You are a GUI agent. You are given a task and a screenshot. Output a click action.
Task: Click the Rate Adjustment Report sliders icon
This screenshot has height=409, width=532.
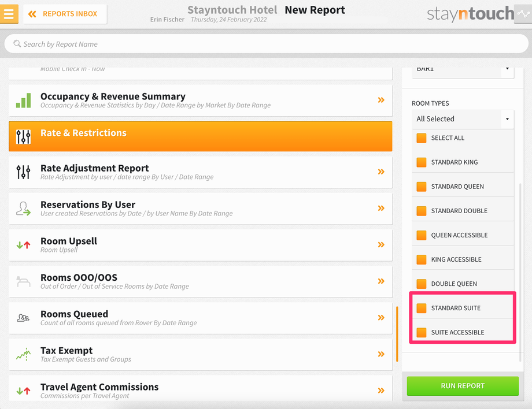[x=23, y=172]
